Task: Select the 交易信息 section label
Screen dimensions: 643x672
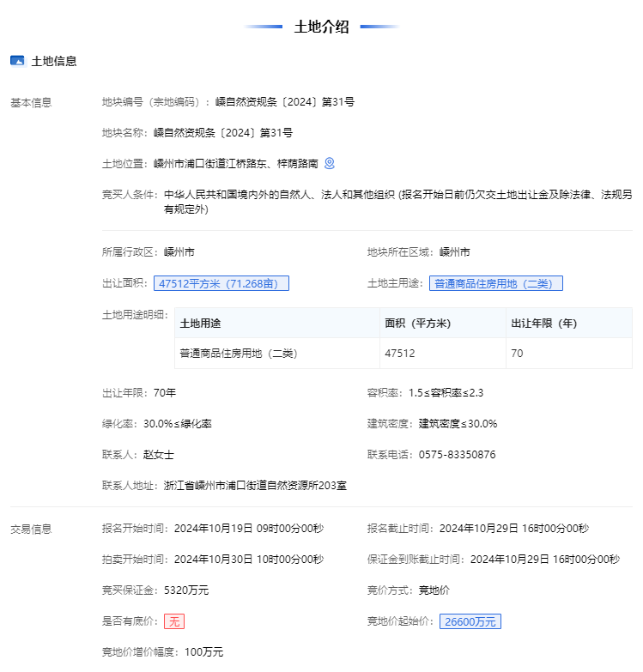Action: click(x=31, y=529)
